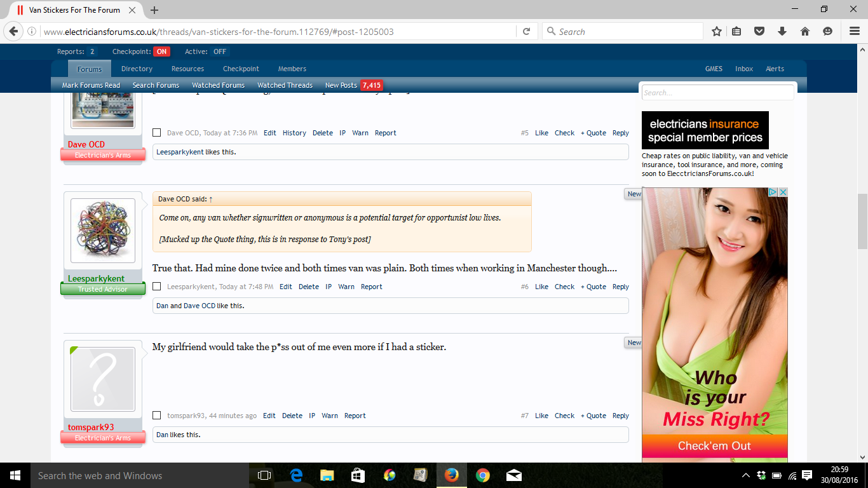Click the smiley chat icon in toolbar
868x488 pixels.
[x=827, y=31]
